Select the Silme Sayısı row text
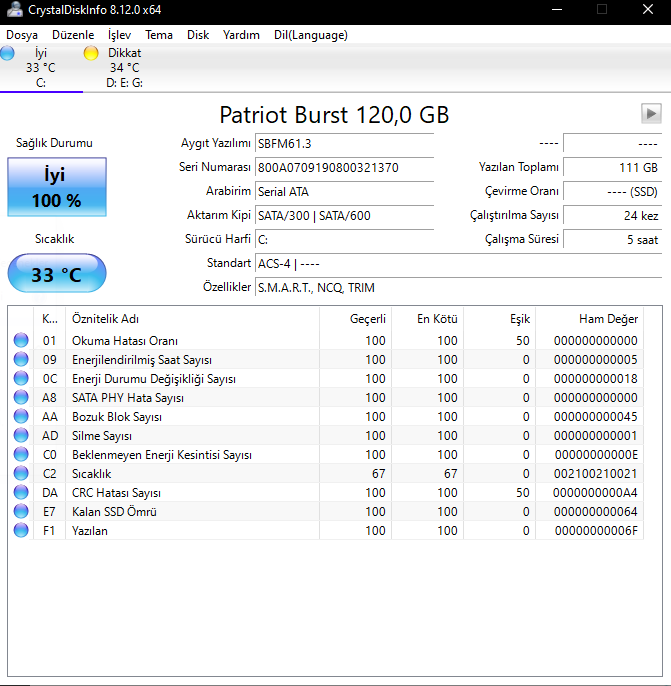671x686 pixels. (x=102, y=436)
